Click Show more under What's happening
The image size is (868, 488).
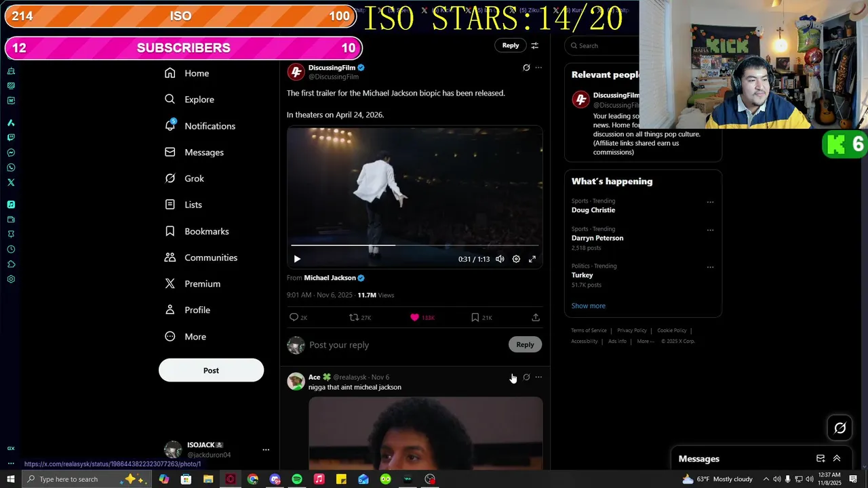coord(588,306)
